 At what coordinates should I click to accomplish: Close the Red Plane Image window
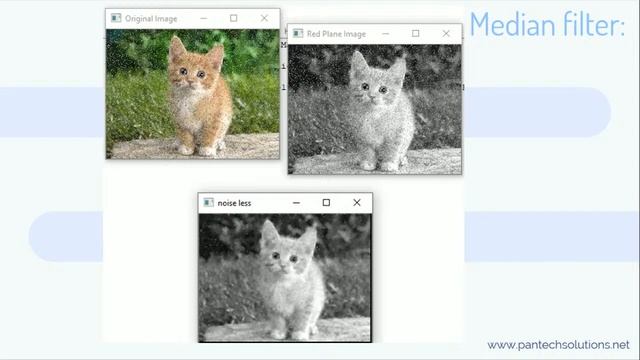(446, 33)
